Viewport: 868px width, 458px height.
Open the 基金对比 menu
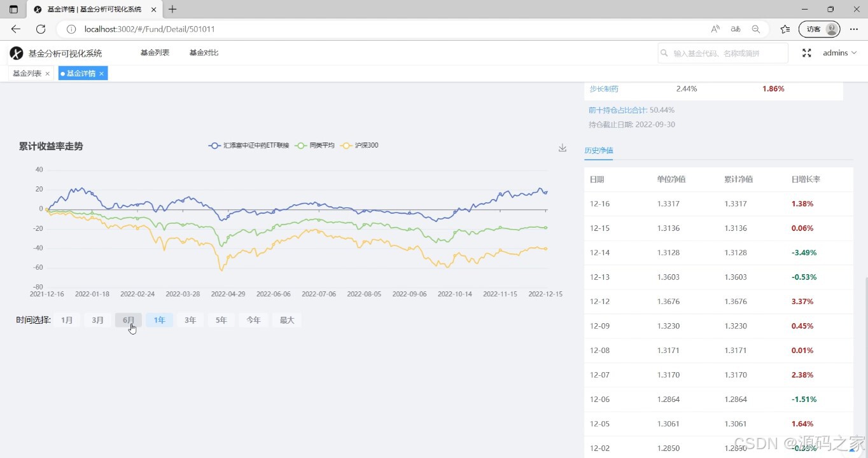pyautogui.click(x=204, y=53)
